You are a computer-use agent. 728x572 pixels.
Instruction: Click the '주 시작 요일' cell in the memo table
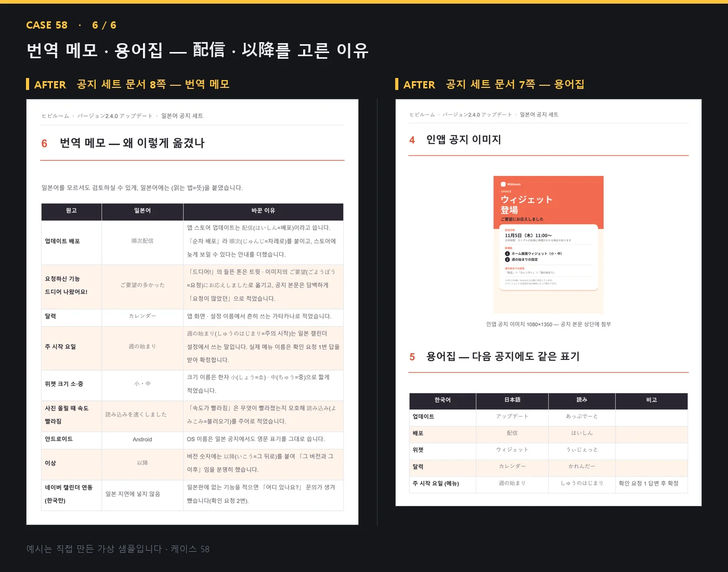[72, 347]
